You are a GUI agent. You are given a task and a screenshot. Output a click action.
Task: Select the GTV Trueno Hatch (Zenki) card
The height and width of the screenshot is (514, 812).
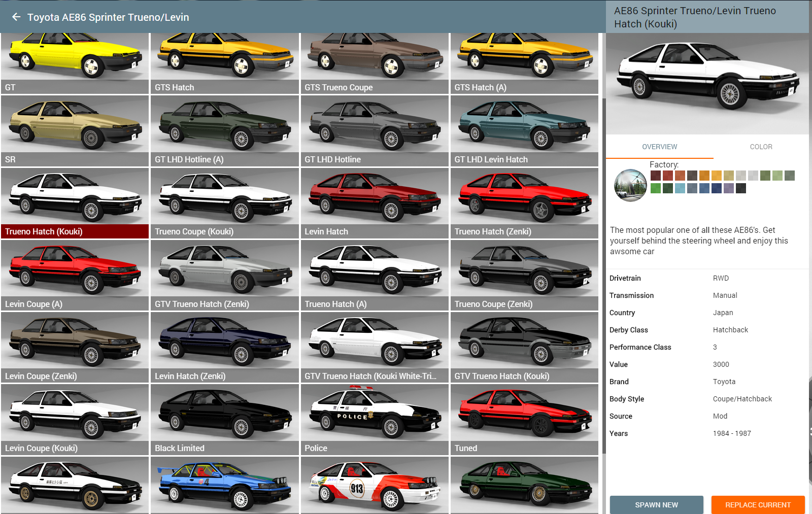click(225, 276)
